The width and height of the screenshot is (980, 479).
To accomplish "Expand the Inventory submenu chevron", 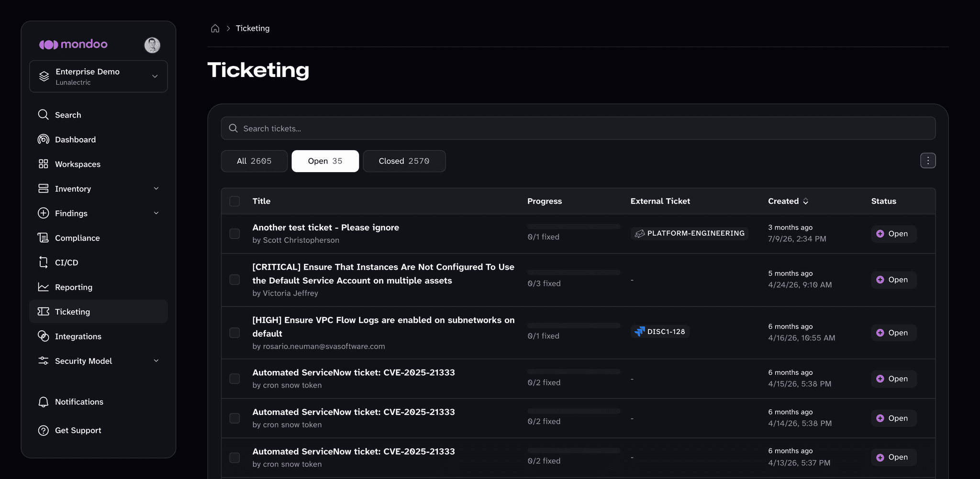I will click(156, 188).
